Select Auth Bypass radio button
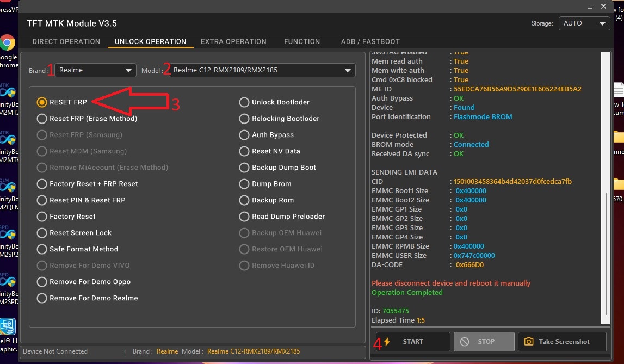 click(x=244, y=135)
